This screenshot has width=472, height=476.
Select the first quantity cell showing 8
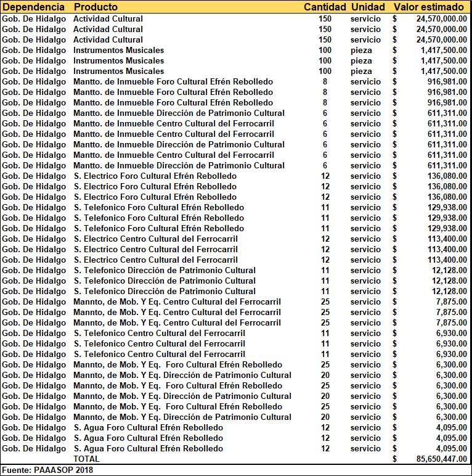pyautogui.click(x=325, y=81)
